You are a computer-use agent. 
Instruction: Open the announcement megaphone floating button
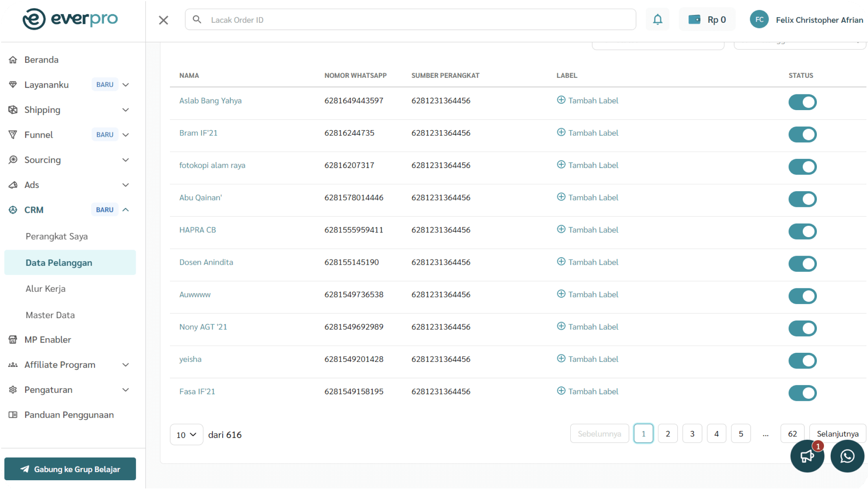807,456
